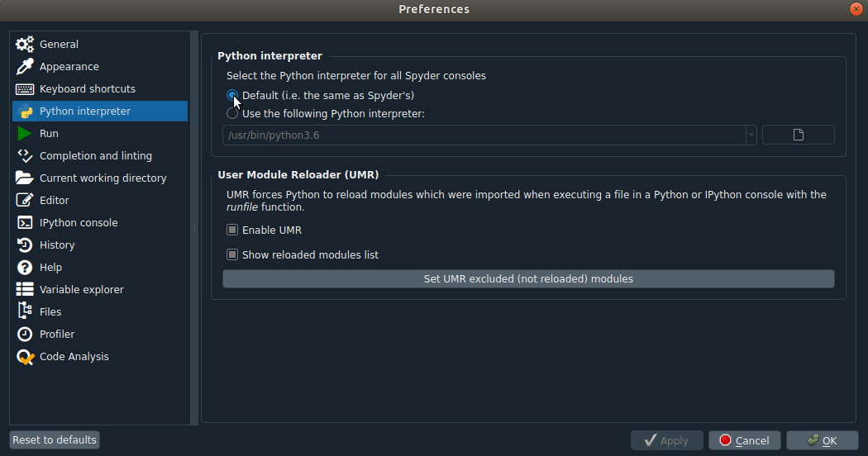This screenshot has width=868, height=456.
Task: Click the Variable explorer list icon
Action: (x=25, y=289)
